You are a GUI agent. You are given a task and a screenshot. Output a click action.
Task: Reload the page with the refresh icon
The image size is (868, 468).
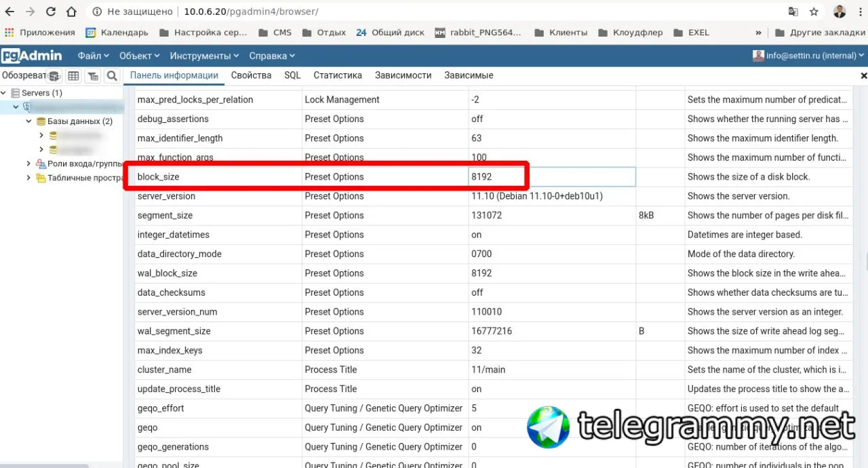(51, 12)
